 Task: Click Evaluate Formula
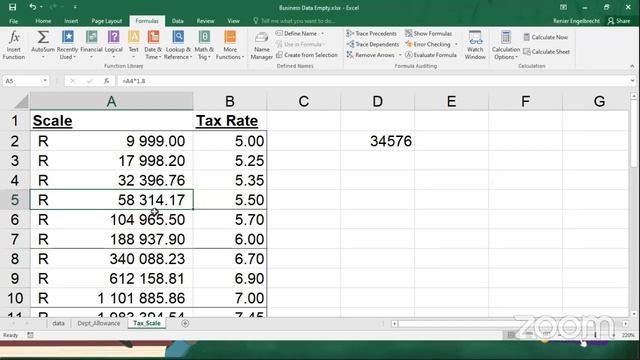(431, 55)
